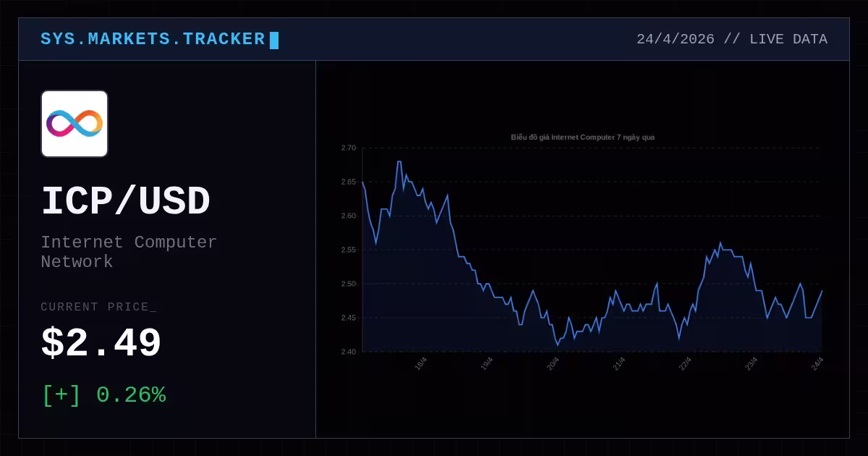Click the 22/4 date axis marker

(x=686, y=363)
